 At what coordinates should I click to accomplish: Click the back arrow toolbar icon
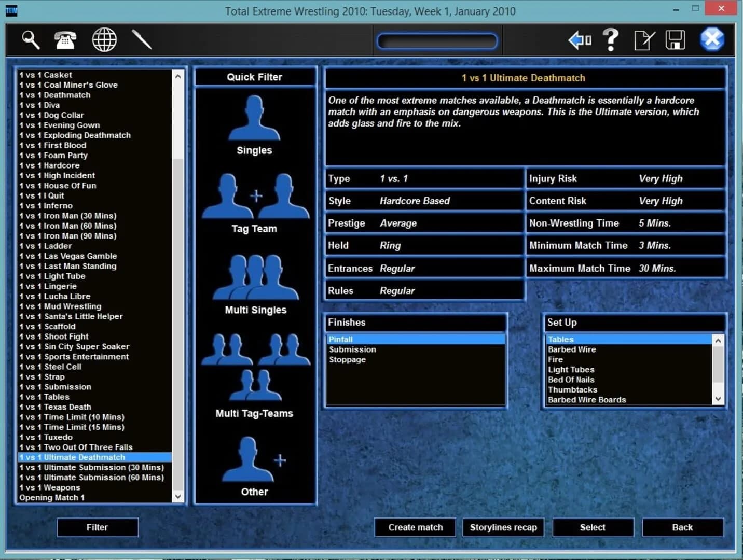(x=580, y=39)
